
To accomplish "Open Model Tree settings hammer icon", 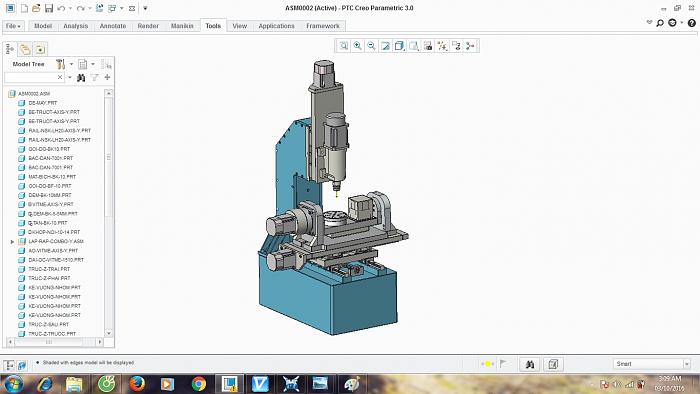I will [x=60, y=64].
